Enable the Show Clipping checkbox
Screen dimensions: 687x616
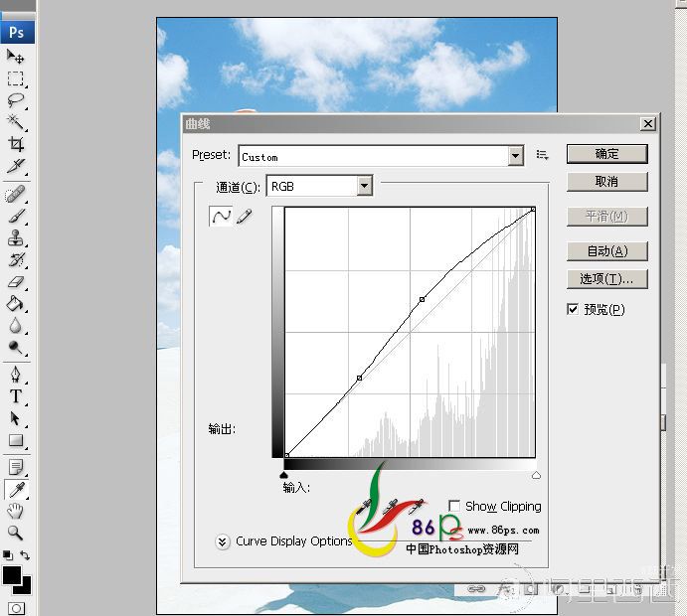[454, 506]
